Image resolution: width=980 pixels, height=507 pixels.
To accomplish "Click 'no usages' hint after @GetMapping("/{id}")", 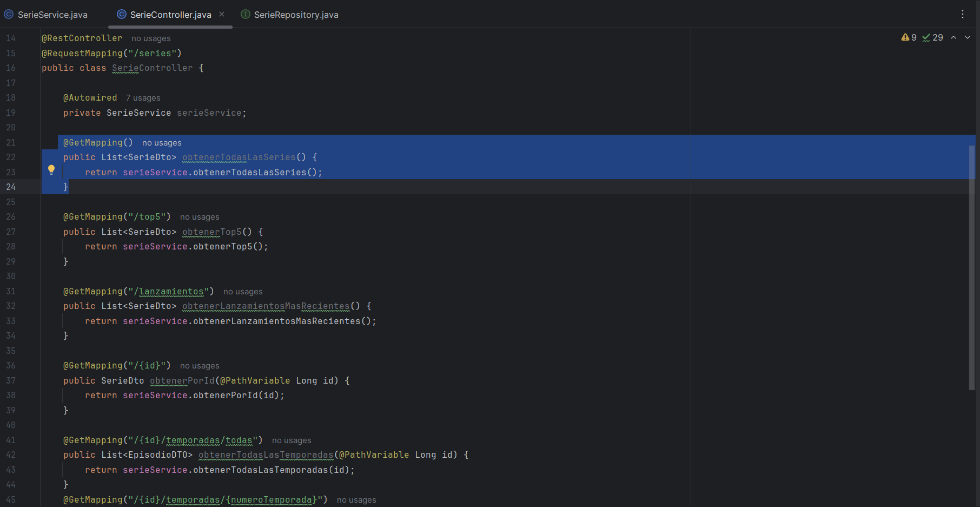I will point(200,366).
